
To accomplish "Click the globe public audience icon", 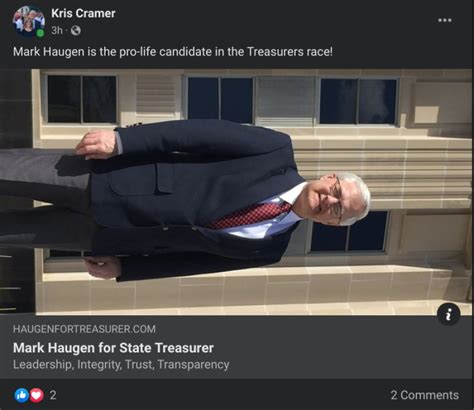I will pos(76,31).
